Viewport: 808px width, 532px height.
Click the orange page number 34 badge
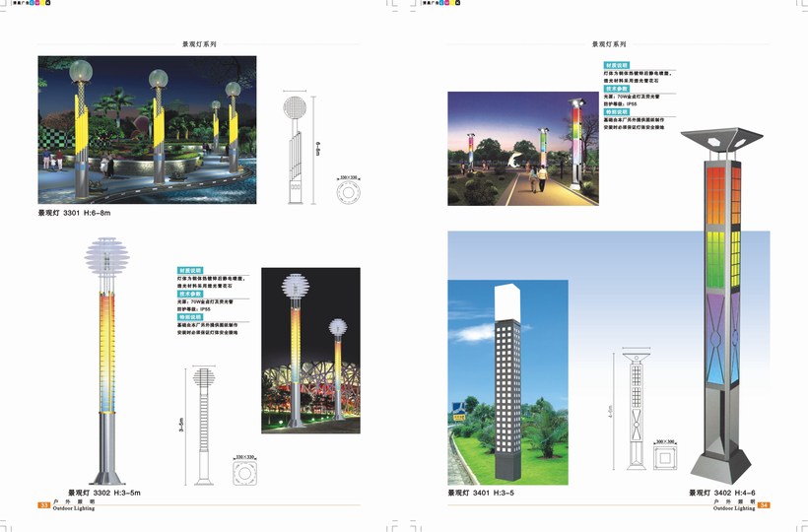pos(764,505)
